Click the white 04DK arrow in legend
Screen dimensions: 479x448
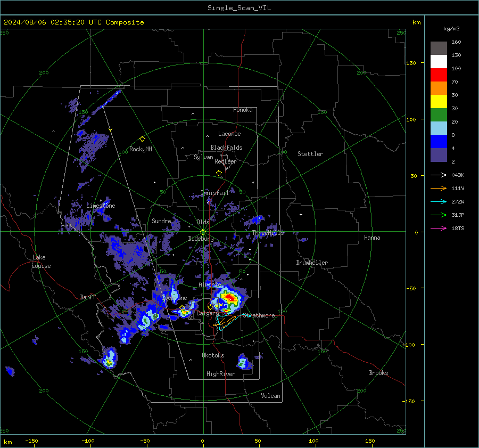[439, 175]
